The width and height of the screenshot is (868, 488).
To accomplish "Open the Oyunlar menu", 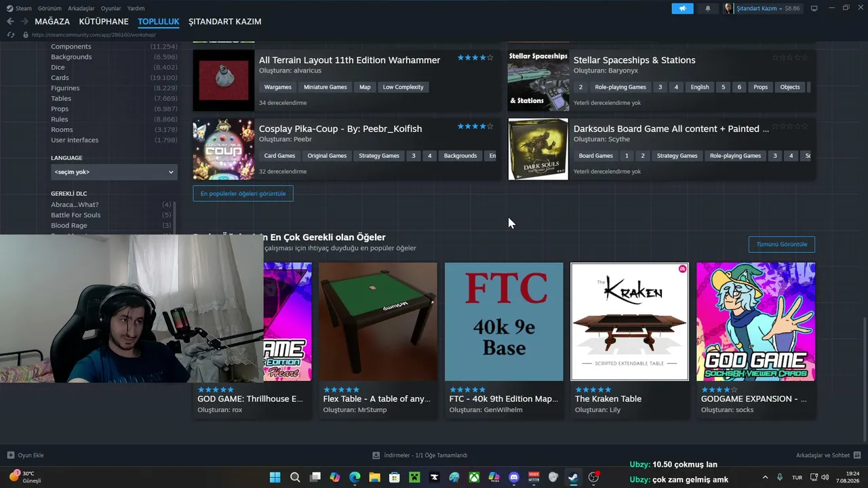I will pos(111,8).
